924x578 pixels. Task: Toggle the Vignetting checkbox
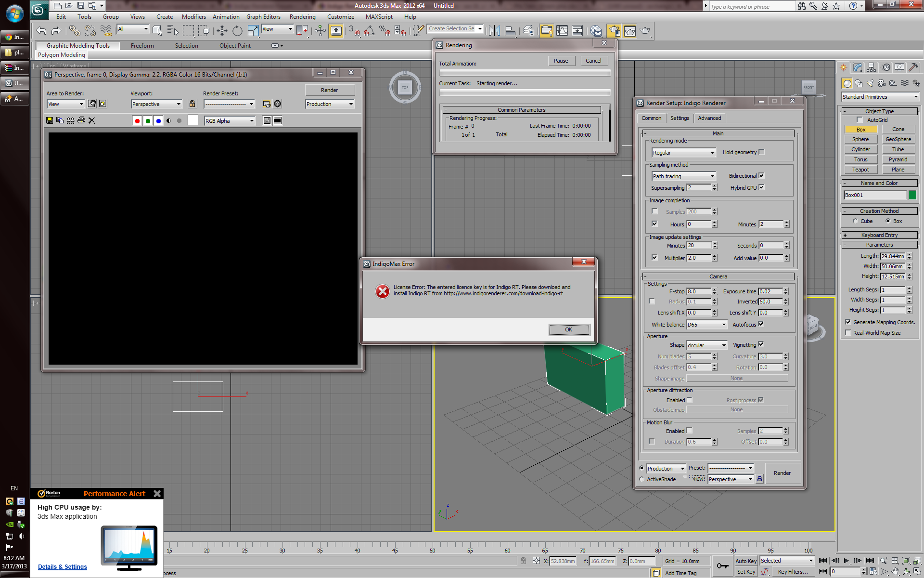click(761, 344)
